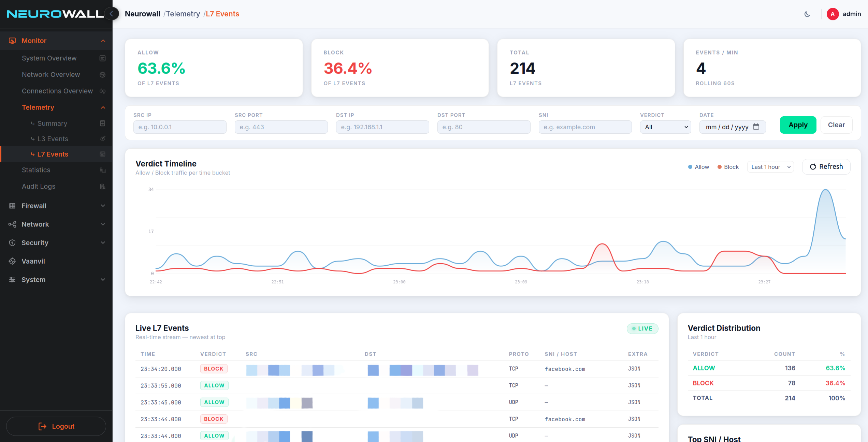Click the L7 Events list icon
Screen dimensions: 868x442
point(102,154)
